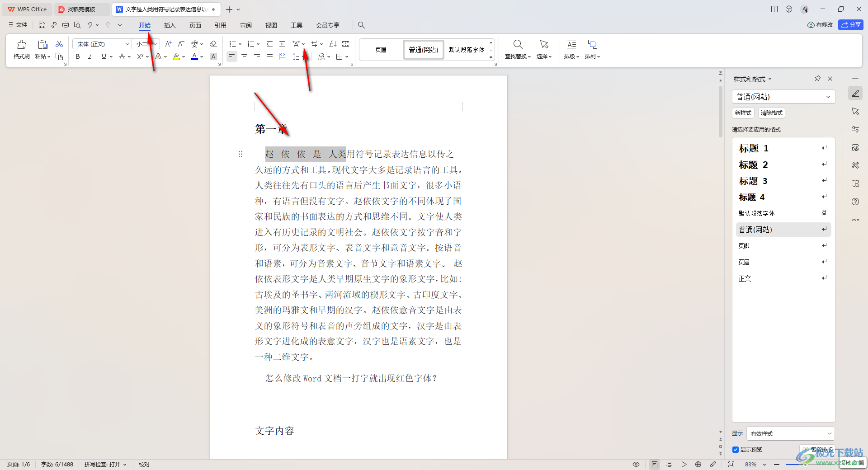Click the Copy icon in the ribbon

tap(59, 56)
